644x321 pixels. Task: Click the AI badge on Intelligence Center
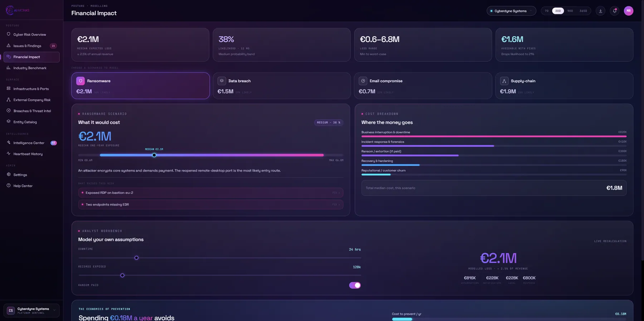click(54, 143)
